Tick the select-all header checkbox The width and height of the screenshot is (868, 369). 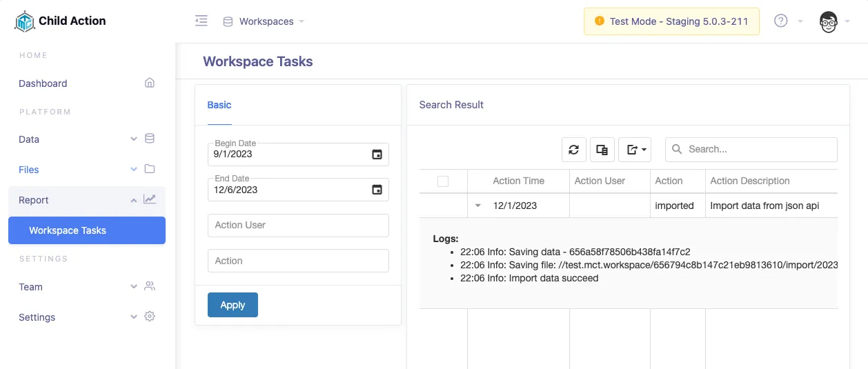coord(443,181)
